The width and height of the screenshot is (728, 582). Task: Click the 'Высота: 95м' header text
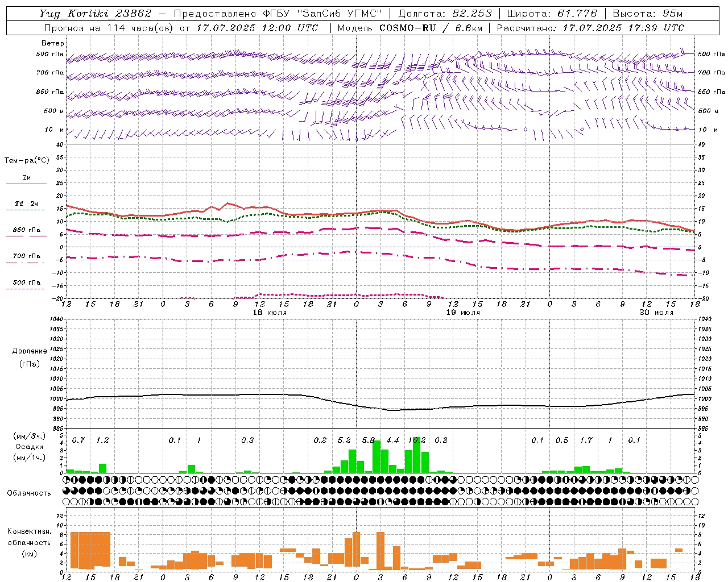coord(647,14)
